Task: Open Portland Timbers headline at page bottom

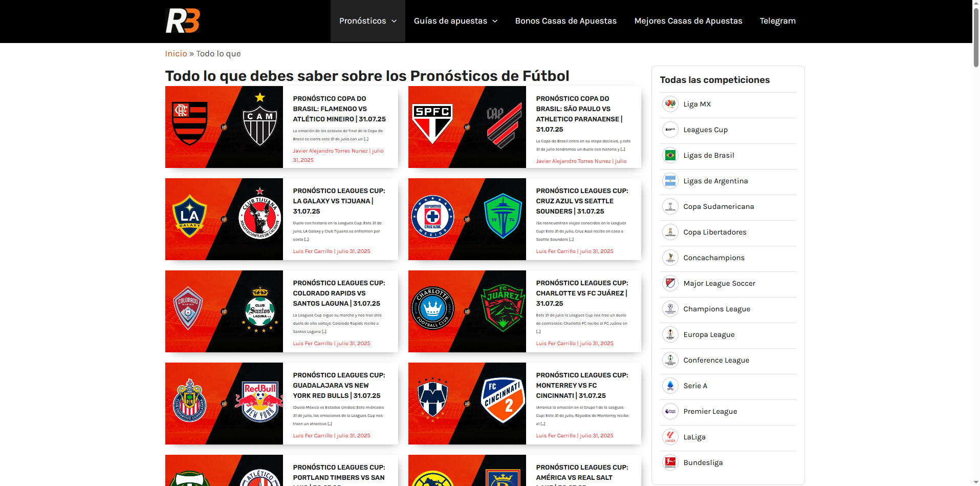Action: 339,474
